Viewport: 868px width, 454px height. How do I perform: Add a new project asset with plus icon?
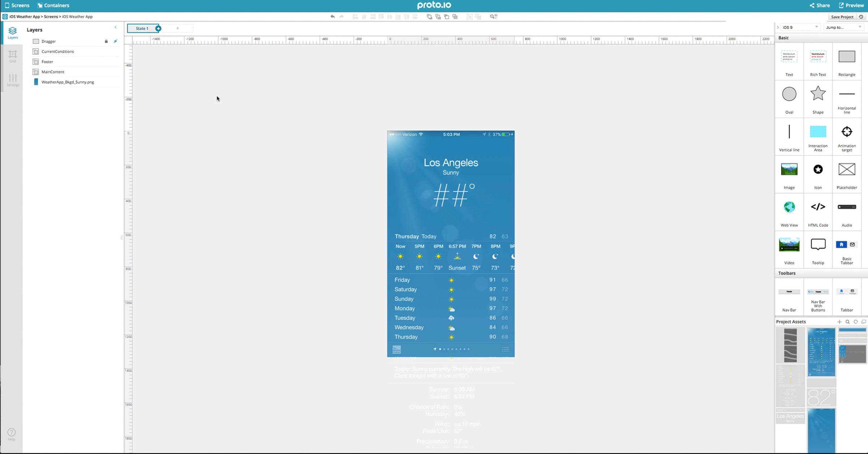click(839, 322)
